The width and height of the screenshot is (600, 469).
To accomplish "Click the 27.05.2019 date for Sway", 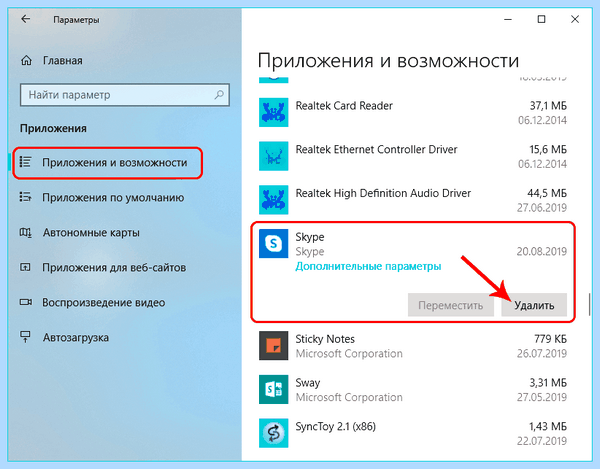I will coord(541,397).
